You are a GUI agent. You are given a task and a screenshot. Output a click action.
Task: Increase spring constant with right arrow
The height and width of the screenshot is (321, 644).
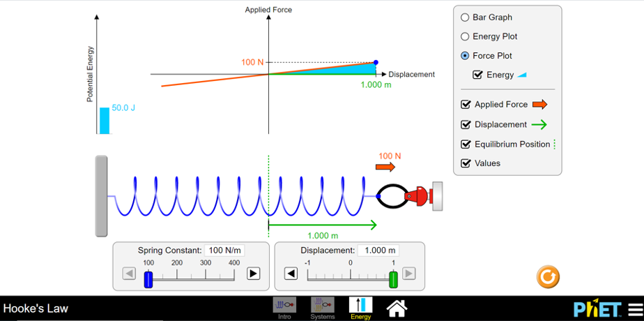pyautogui.click(x=254, y=274)
